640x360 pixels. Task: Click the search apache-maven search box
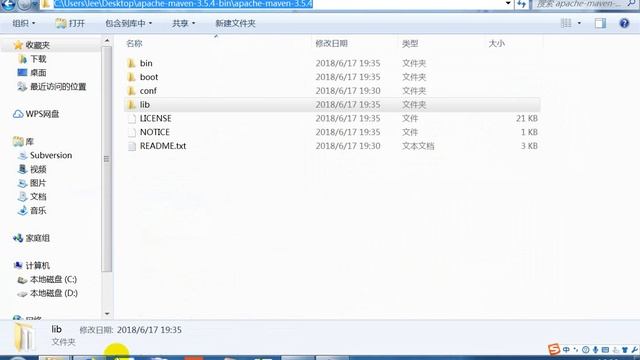click(x=585, y=4)
